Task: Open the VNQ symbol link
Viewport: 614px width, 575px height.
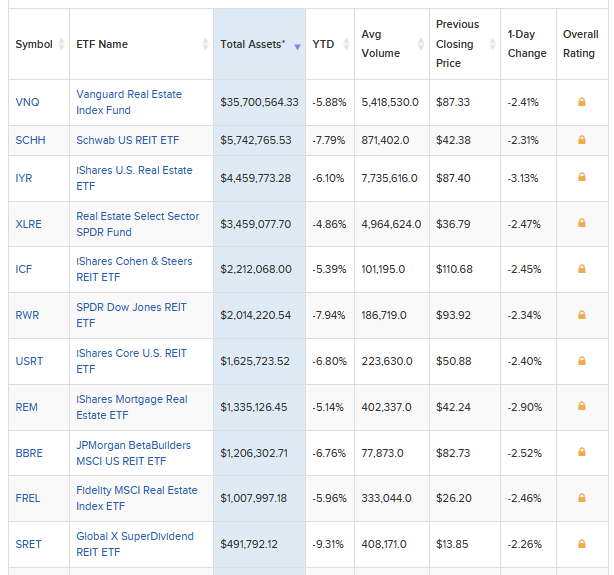Action: pyautogui.click(x=27, y=102)
